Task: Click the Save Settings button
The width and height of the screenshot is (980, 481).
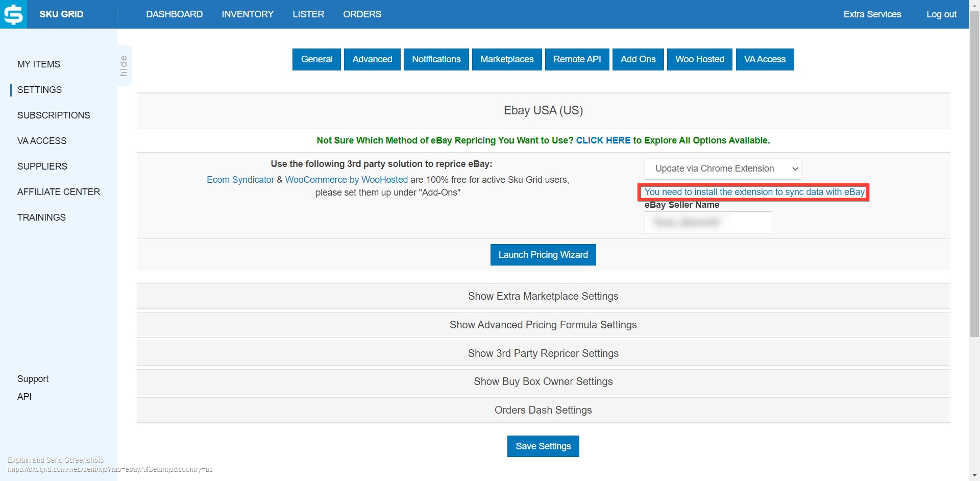Action: 543,446
